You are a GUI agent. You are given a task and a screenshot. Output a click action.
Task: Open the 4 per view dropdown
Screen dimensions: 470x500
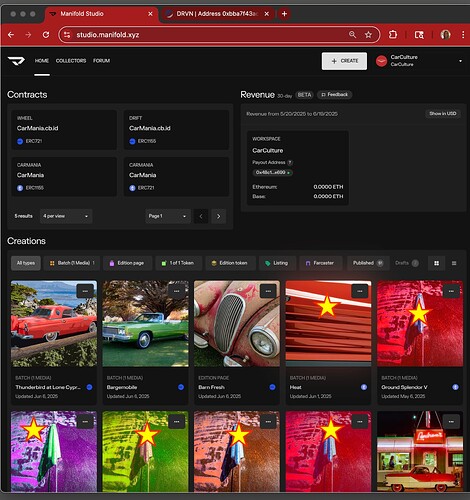(x=66, y=216)
